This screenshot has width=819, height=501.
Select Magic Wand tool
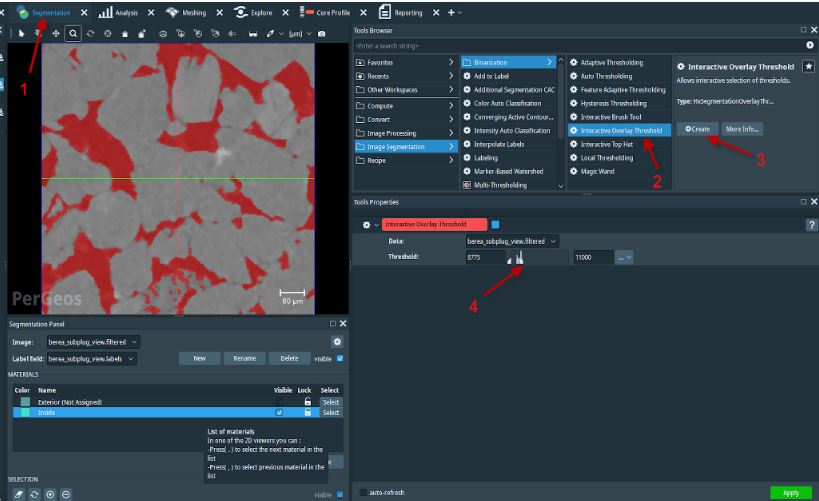tap(597, 171)
